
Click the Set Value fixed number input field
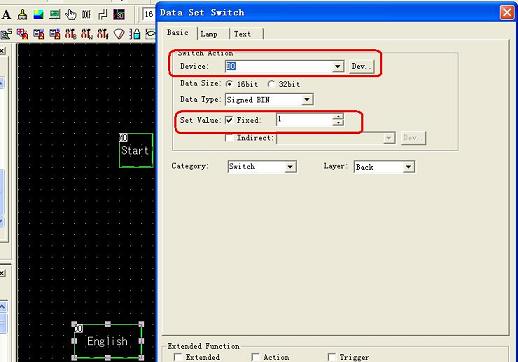tap(304, 120)
